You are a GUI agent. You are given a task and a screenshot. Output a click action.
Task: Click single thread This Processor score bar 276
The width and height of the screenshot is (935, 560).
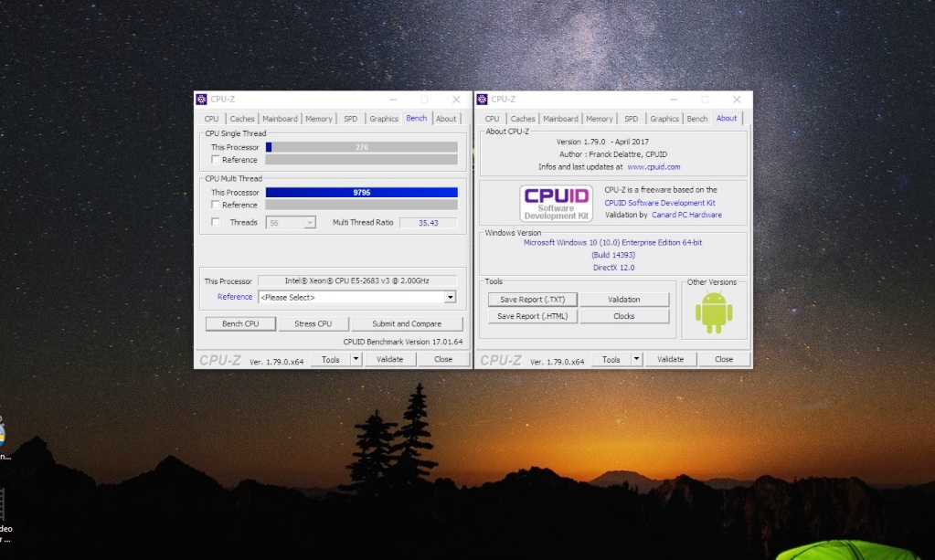[361, 147]
